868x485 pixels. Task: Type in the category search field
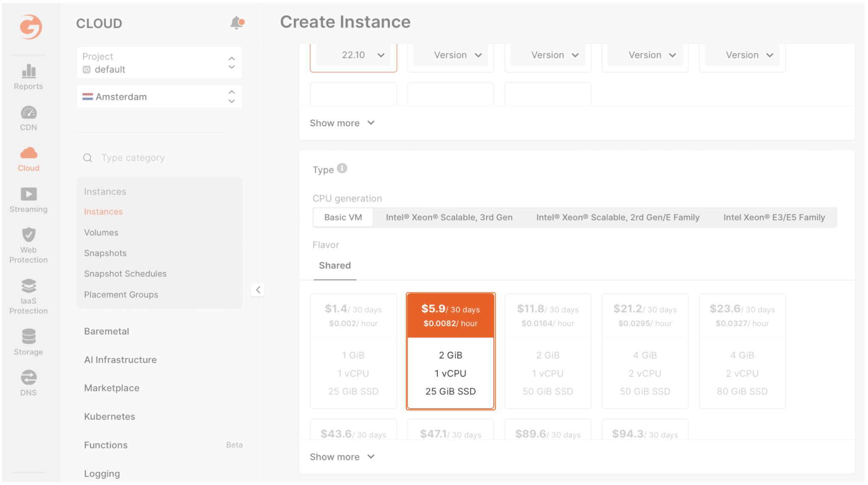pos(160,157)
